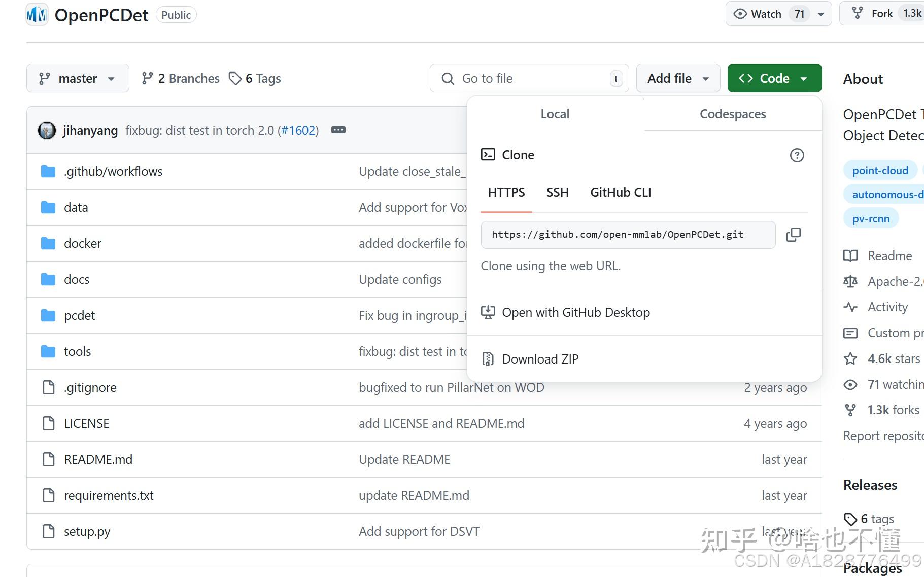Select the SSH clone tab

click(557, 192)
